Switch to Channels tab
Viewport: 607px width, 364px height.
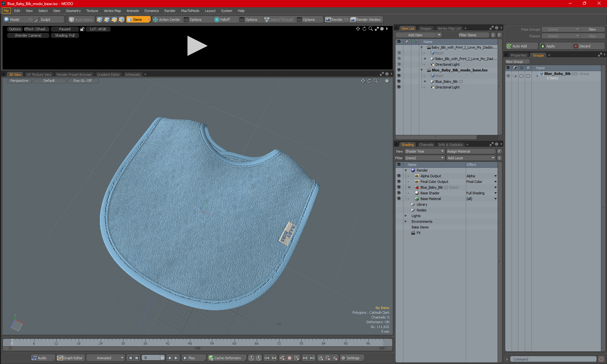(426, 145)
